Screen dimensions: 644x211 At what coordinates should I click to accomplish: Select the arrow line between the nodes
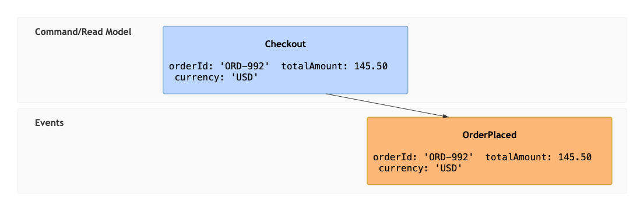tap(385, 105)
